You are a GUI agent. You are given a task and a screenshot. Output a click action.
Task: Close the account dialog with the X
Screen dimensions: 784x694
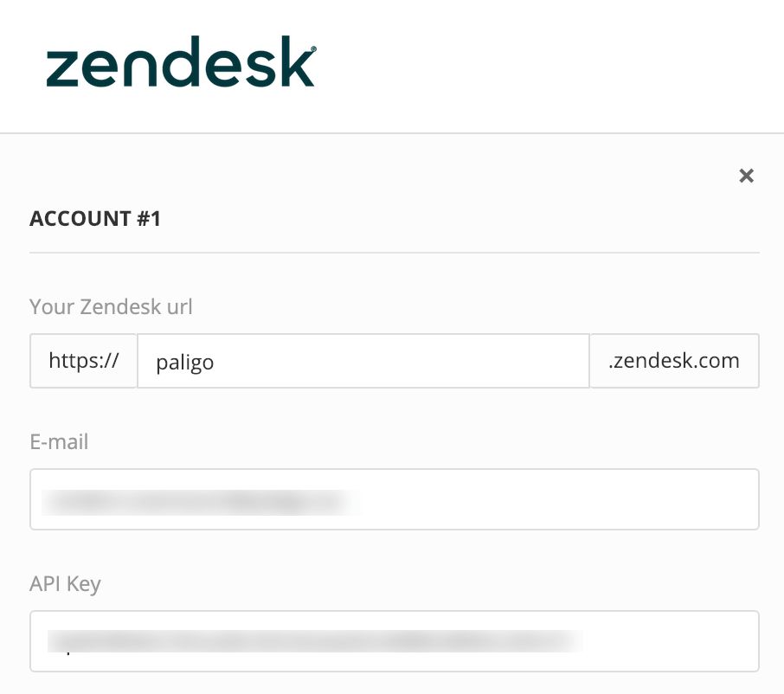(x=747, y=176)
